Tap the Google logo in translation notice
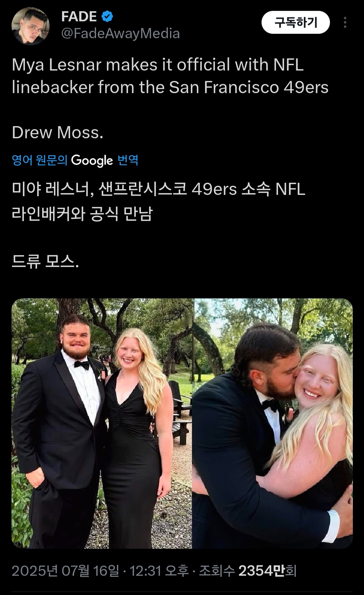 coord(92,160)
